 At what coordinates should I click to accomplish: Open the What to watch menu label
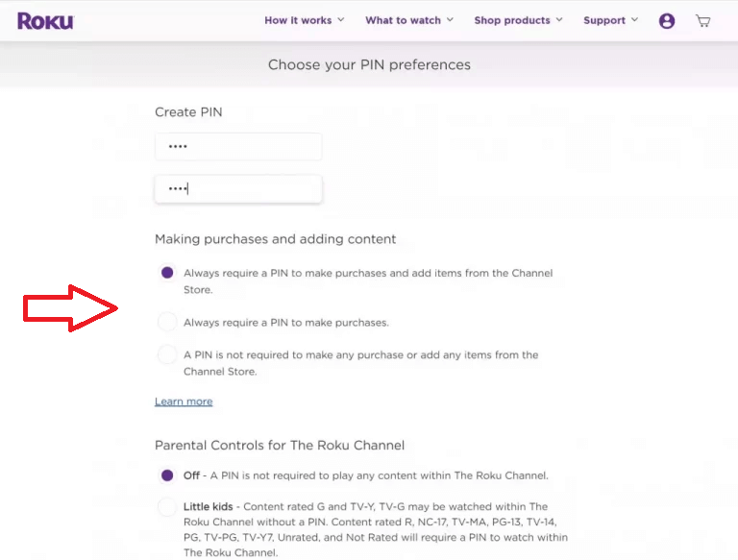[x=403, y=20]
